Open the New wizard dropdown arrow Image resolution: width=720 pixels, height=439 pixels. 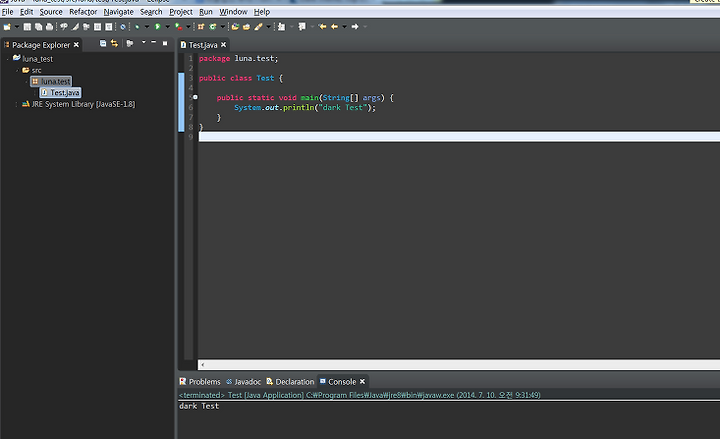(x=17, y=27)
